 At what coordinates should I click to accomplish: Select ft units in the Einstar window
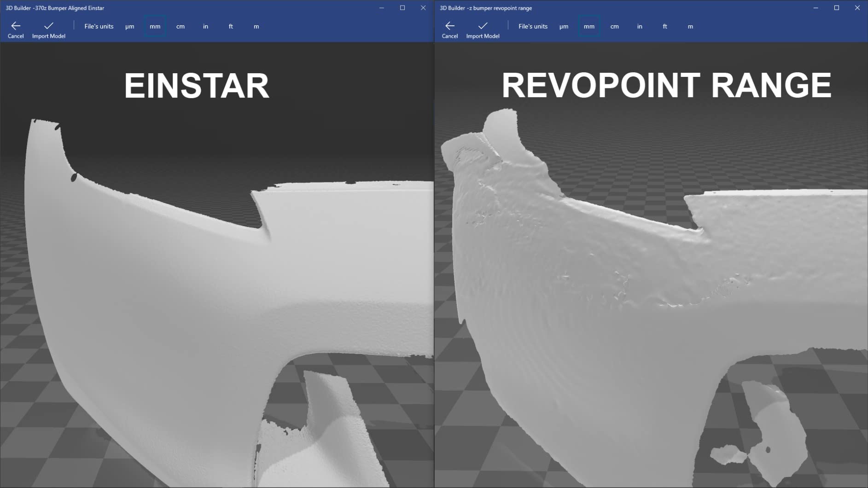pyautogui.click(x=231, y=26)
